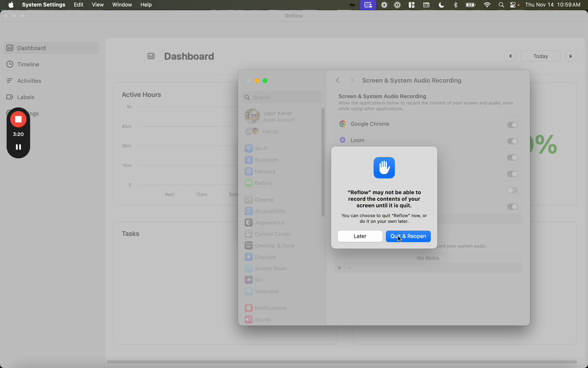This screenshot has height=368, width=588.
Task: Pause the screen recording
Action: pyautogui.click(x=18, y=147)
